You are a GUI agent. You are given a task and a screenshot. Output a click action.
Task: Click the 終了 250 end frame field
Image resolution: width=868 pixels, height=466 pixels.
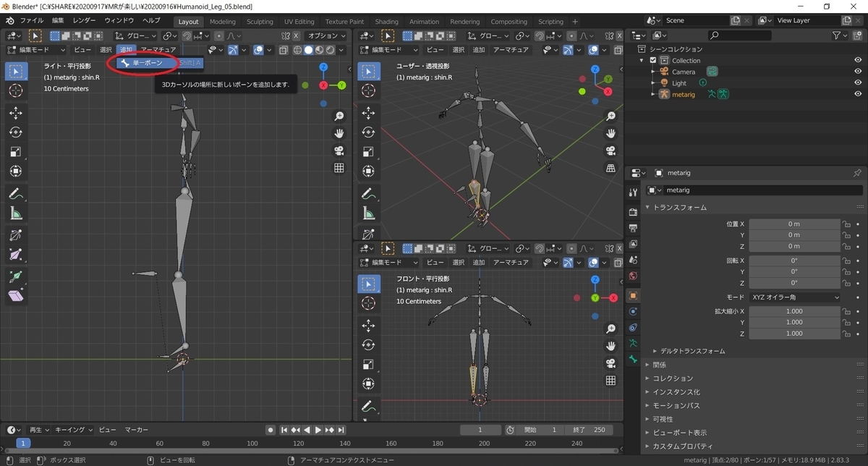click(588, 430)
